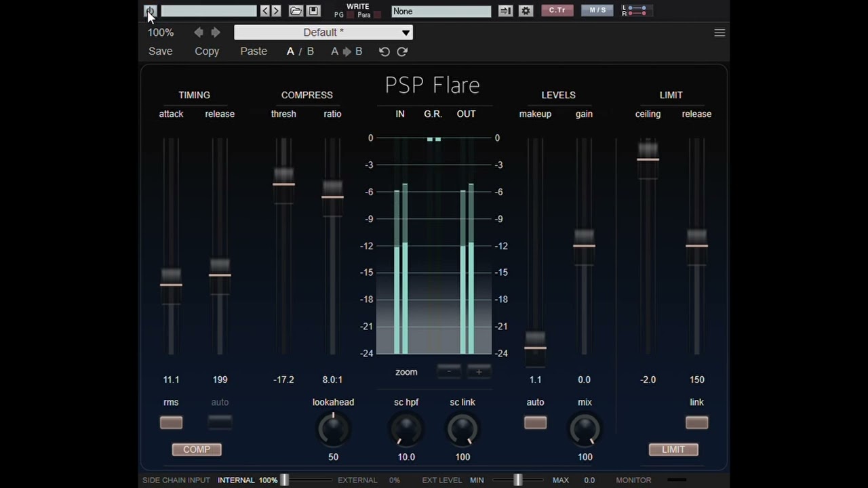Toggle the COMP enable button
The image size is (868, 488).
tap(197, 449)
